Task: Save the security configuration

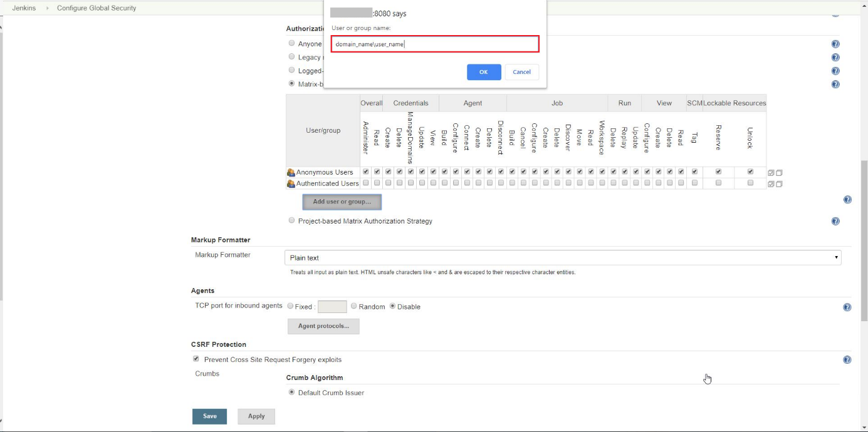Action: click(x=210, y=416)
